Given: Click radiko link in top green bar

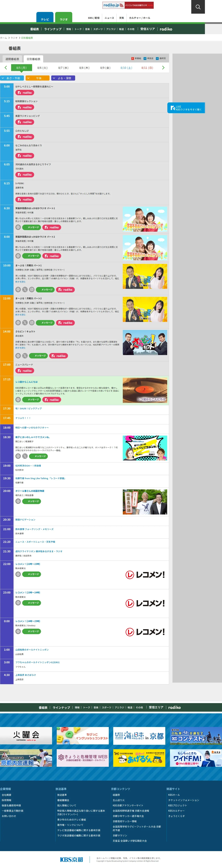Looking at the screenshot, I should [x=166, y=29].
